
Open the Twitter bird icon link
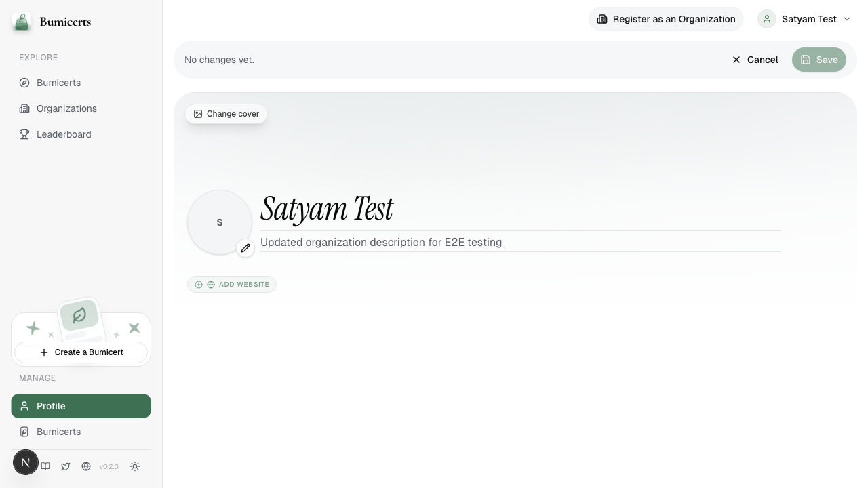tap(66, 466)
